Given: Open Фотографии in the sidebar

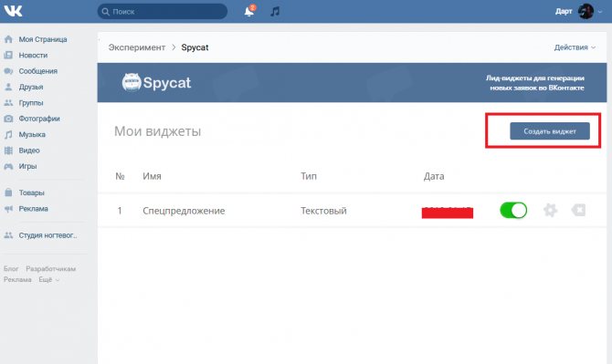Looking at the screenshot, I should click(39, 119).
